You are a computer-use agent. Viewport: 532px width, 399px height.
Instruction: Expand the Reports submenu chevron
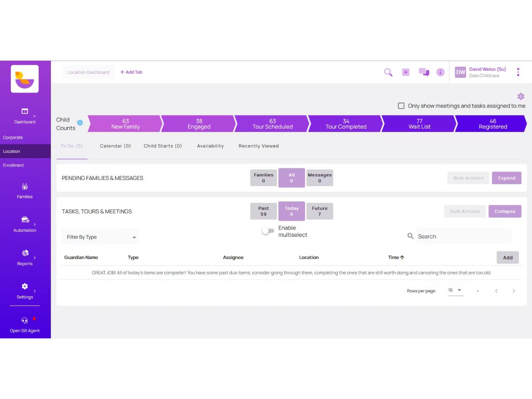[x=35, y=258]
